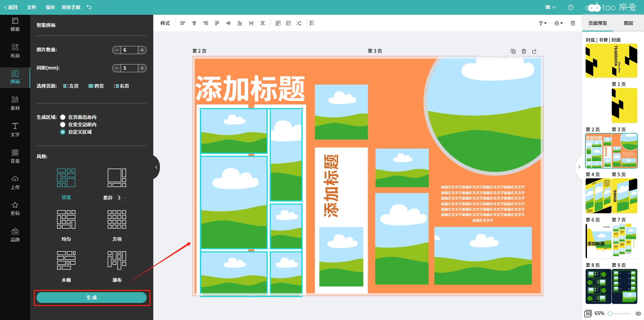The height and width of the screenshot is (320, 644).
Task: Switch to the 图层 layers tab
Action: [x=628, y=23]
